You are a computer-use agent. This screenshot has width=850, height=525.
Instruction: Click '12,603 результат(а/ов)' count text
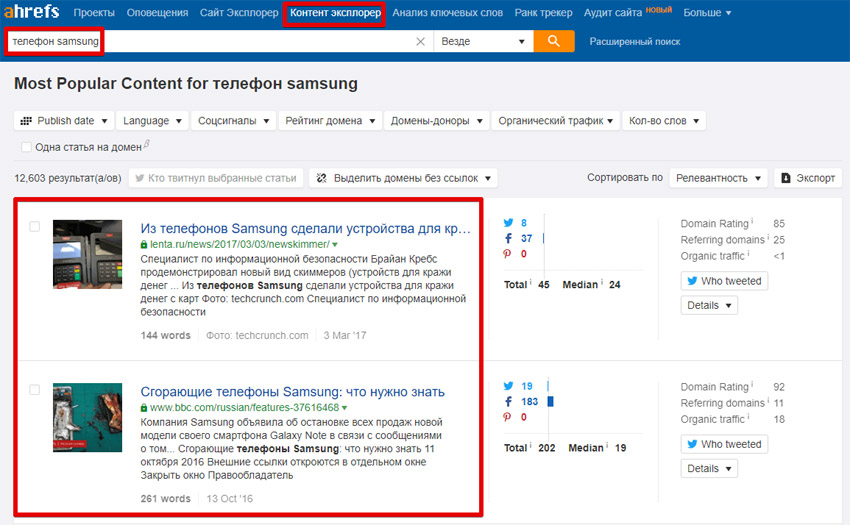tap(68, 178)
